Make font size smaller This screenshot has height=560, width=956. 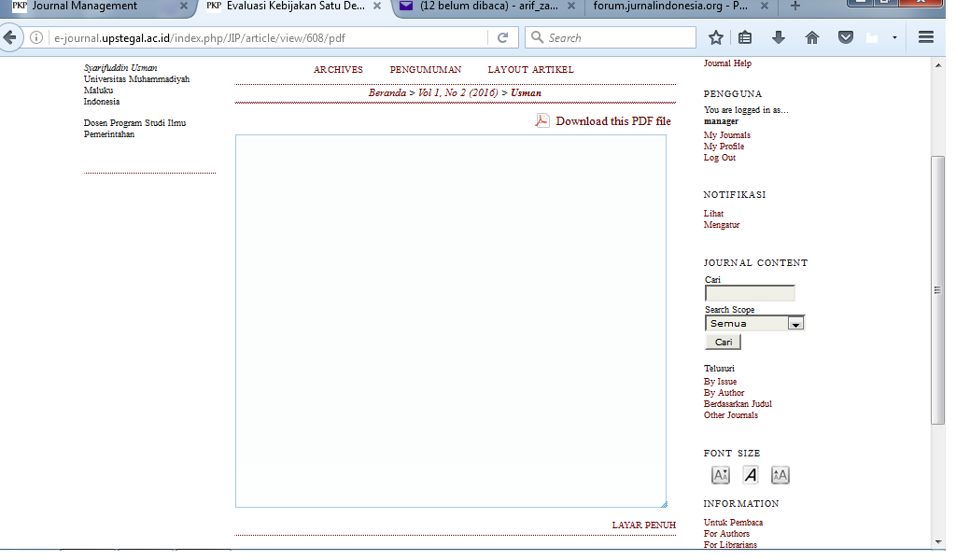(721, 475)
